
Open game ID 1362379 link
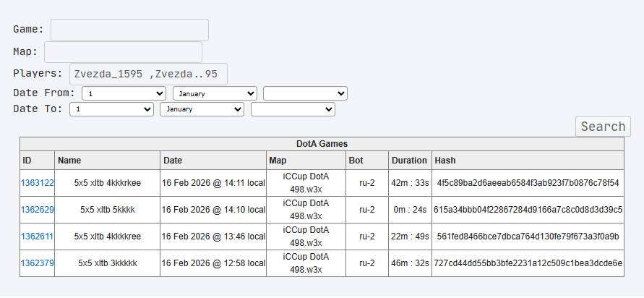pyautogui.click(x=38, y=263)
